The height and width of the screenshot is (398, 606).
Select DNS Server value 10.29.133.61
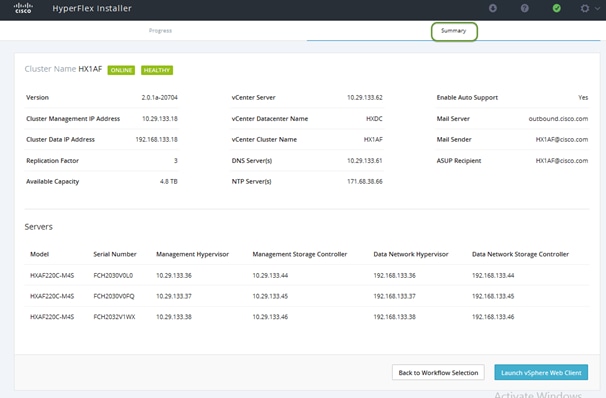tap(364, 160)
